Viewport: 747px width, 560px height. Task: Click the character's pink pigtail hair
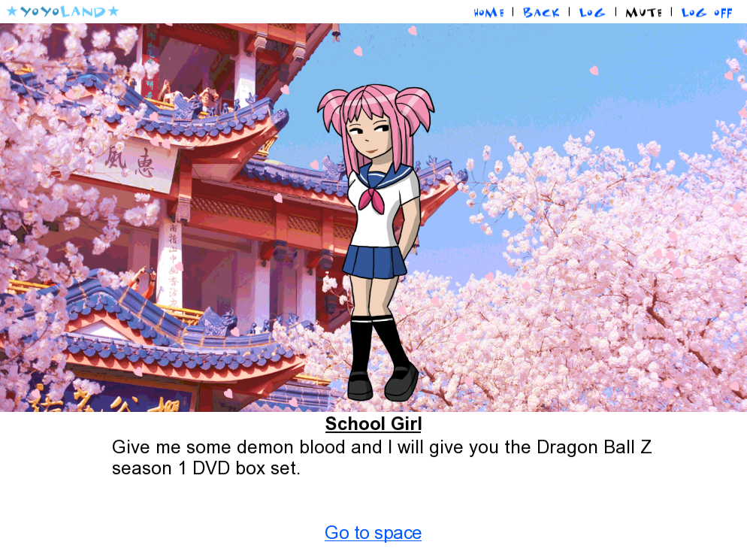click(415, 109)
